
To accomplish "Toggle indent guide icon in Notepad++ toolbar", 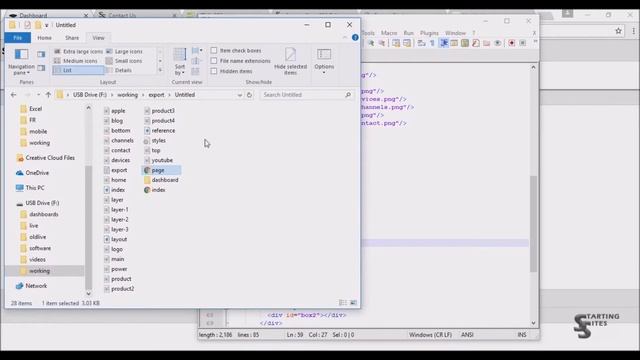I will click(444, 43).
